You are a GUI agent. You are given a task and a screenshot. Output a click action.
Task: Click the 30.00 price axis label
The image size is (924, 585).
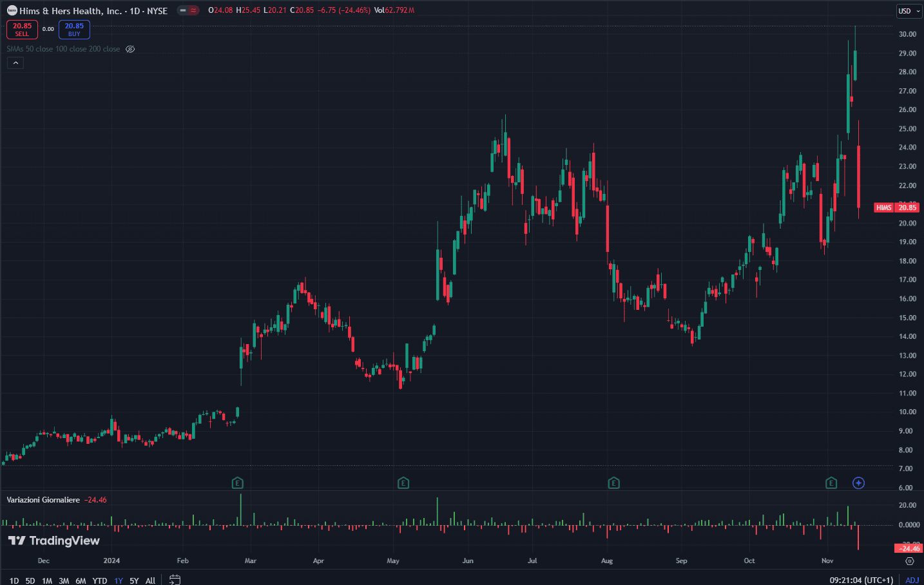[x=907, y=34]
